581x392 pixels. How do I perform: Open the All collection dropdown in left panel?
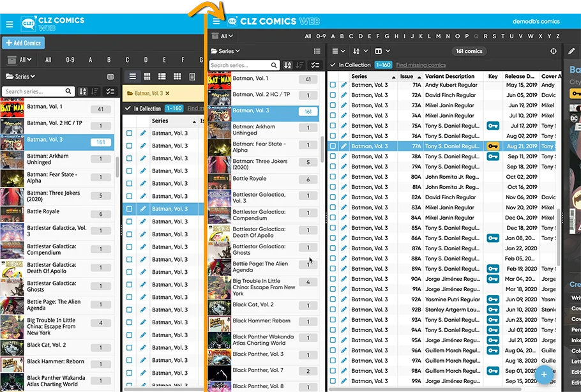click(x=20, y=59)
